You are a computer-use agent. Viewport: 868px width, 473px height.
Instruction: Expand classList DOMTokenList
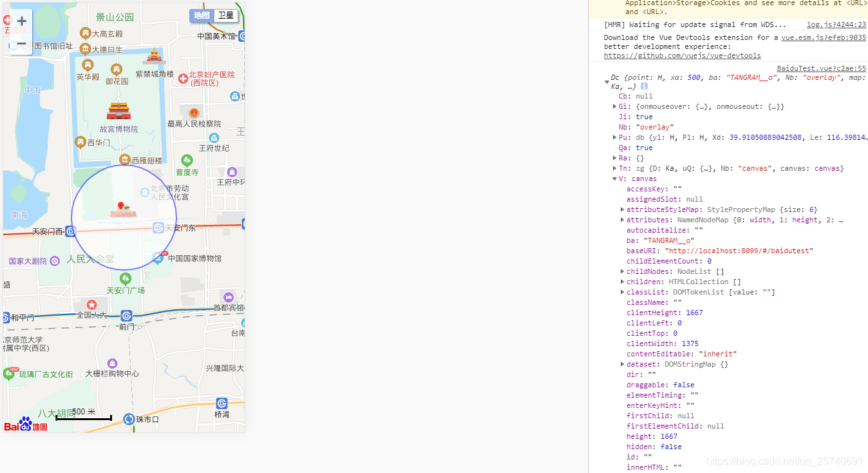[x=623, y=292]
